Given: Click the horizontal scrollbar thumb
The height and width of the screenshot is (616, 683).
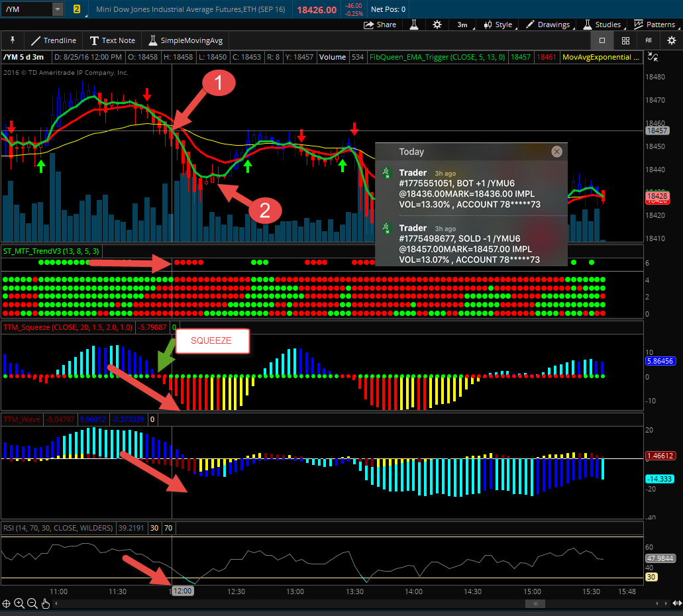Looking at the screenshot, I should [x=535, y=604].
